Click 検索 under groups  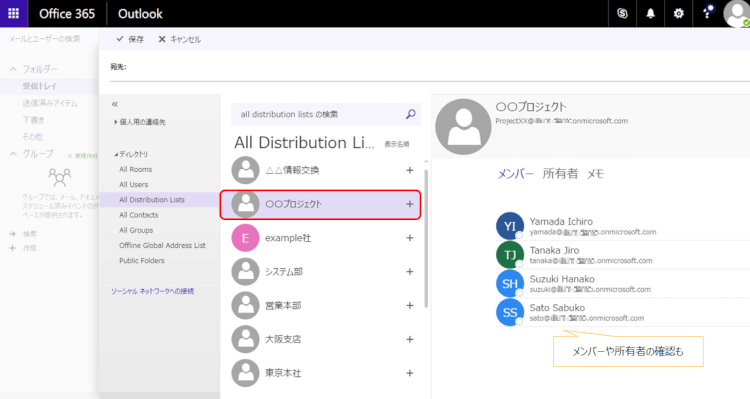pos(29,234)
